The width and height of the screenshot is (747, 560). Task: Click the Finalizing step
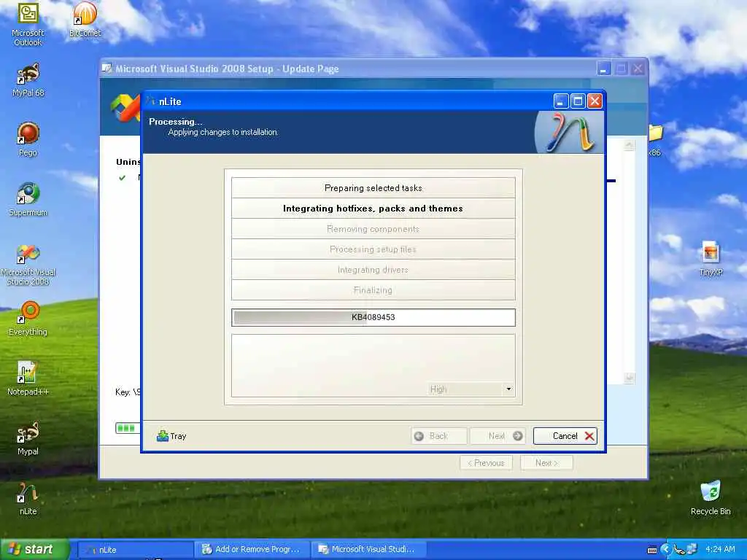click(373, 290)
